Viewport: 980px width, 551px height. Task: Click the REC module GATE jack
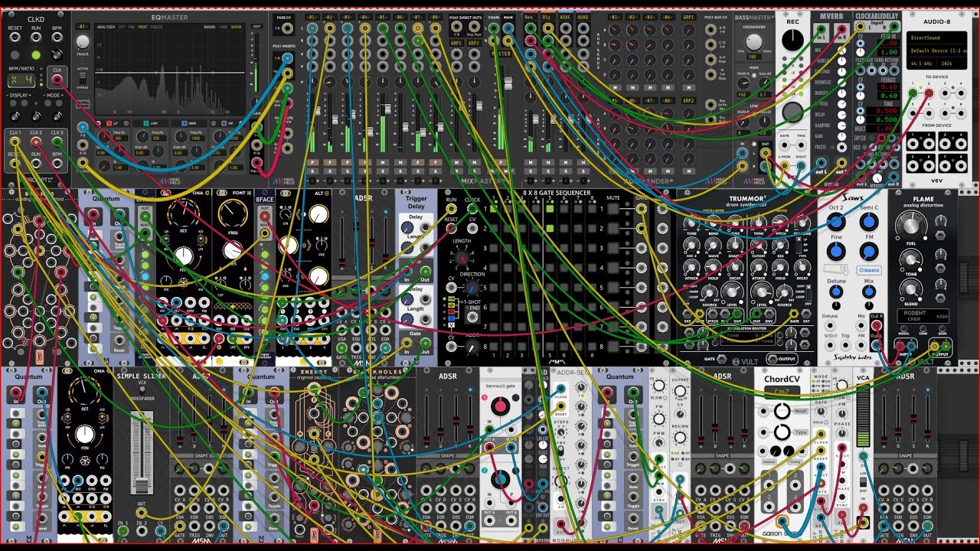[785, 145]
